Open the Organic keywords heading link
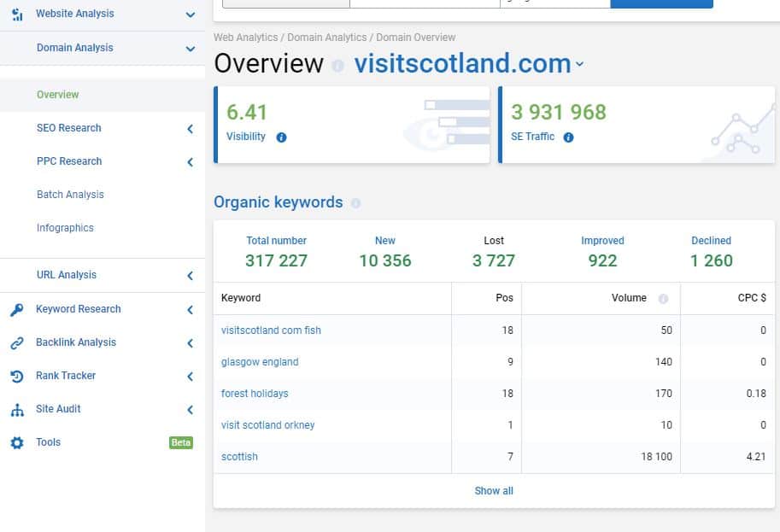The width and height of the screenshot is (780, 532). (278, 202)
